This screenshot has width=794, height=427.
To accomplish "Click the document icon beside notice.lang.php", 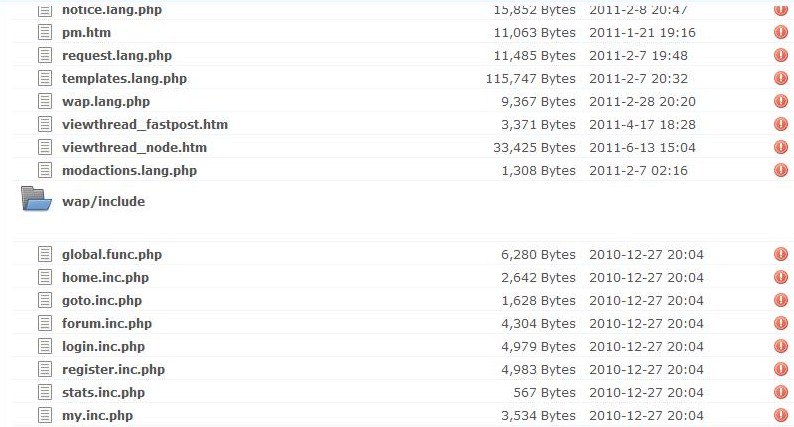I will click(45, 10).
